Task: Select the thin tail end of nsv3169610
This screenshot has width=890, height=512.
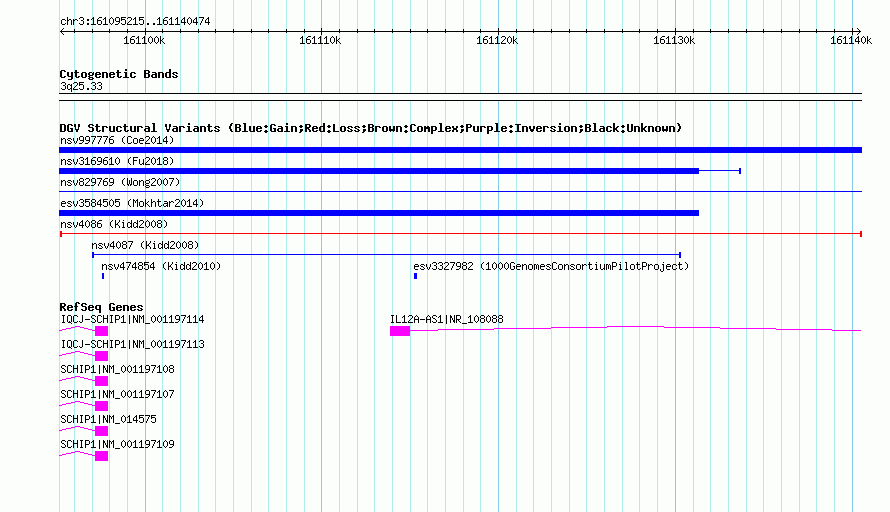Action: point(720,171)
